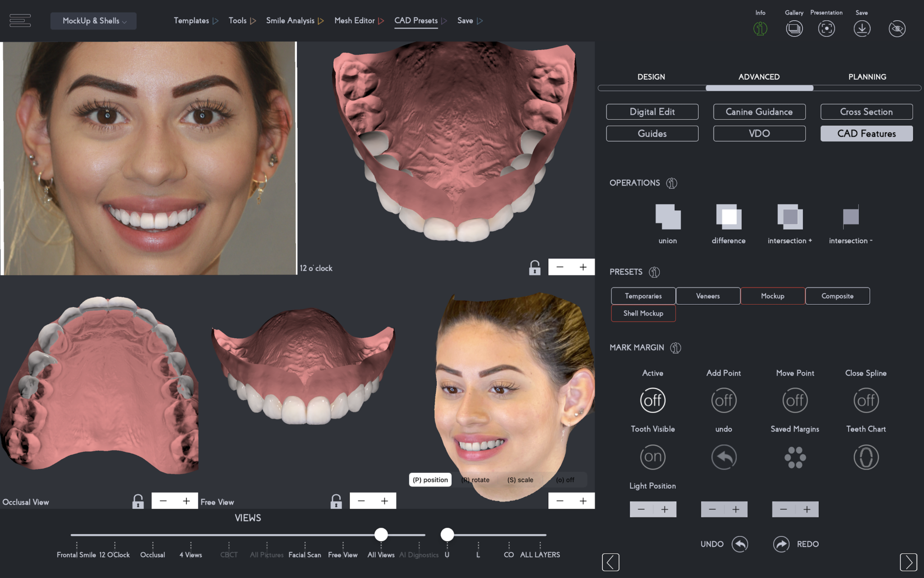Open the Templates menu expander

[196, 21]
